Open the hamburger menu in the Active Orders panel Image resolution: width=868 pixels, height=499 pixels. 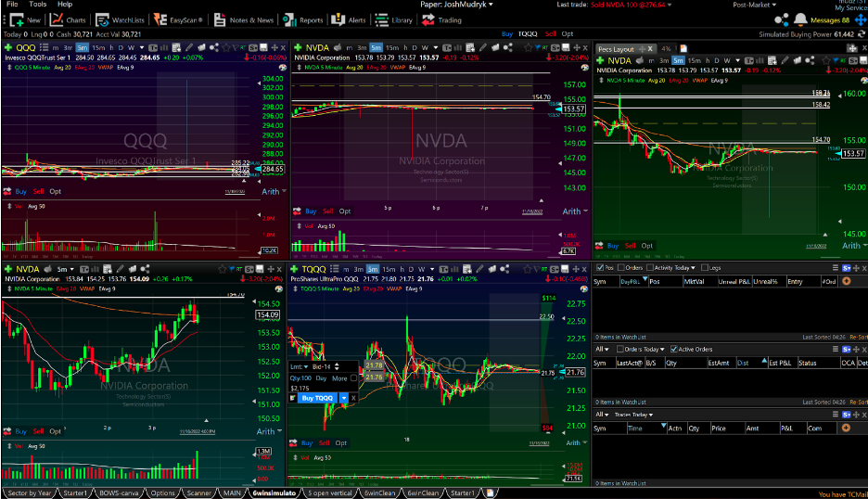pyautogui.click(x=836, y=349)
